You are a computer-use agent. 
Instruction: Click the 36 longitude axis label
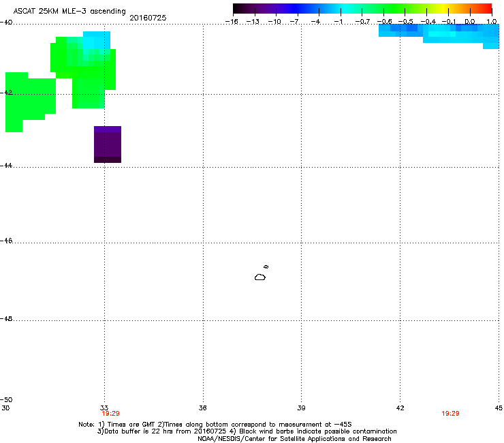(203, 408)
